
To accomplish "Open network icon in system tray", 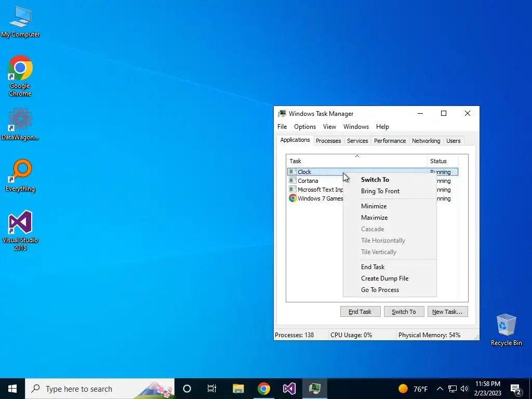I will coord(453,389).
